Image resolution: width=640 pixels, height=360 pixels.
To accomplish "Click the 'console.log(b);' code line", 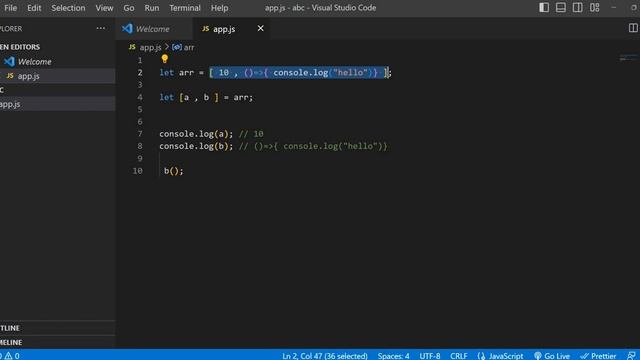I will pos(196,146).
